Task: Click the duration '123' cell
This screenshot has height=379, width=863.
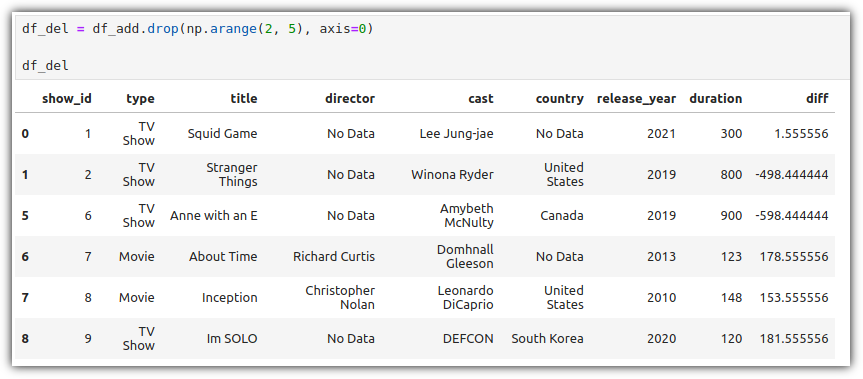Action: 731,257
